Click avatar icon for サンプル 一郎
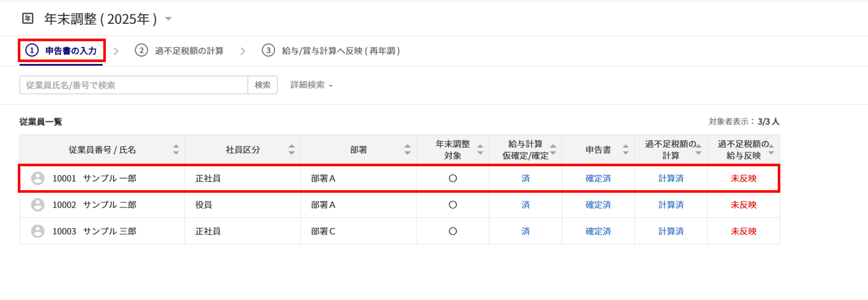Viewport: 868px width, 300px height. [x=38, y=178]
